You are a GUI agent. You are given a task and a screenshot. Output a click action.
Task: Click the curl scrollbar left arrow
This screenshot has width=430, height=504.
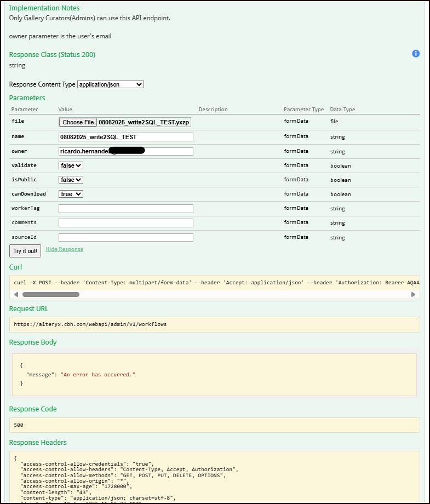(16, 294)
